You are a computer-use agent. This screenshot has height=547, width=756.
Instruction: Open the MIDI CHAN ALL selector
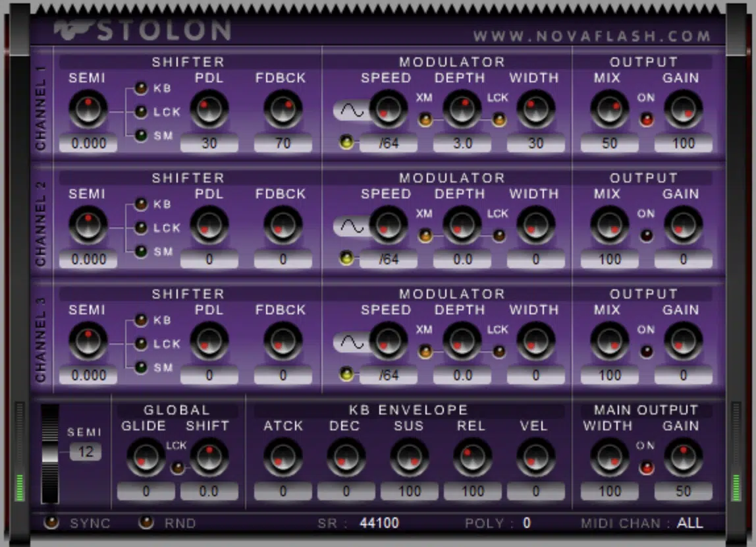[690, 523]
